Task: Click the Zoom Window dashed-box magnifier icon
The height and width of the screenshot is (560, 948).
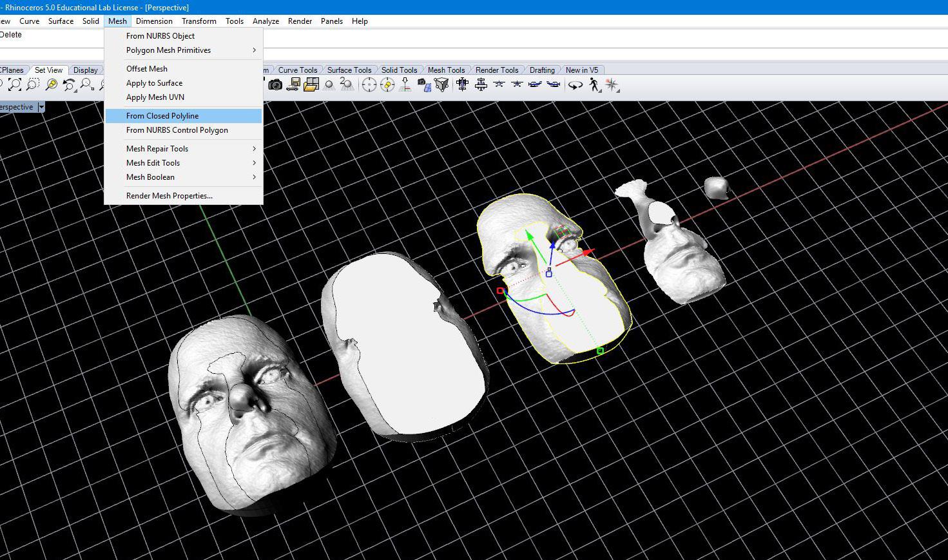Action: click(33, 84)
